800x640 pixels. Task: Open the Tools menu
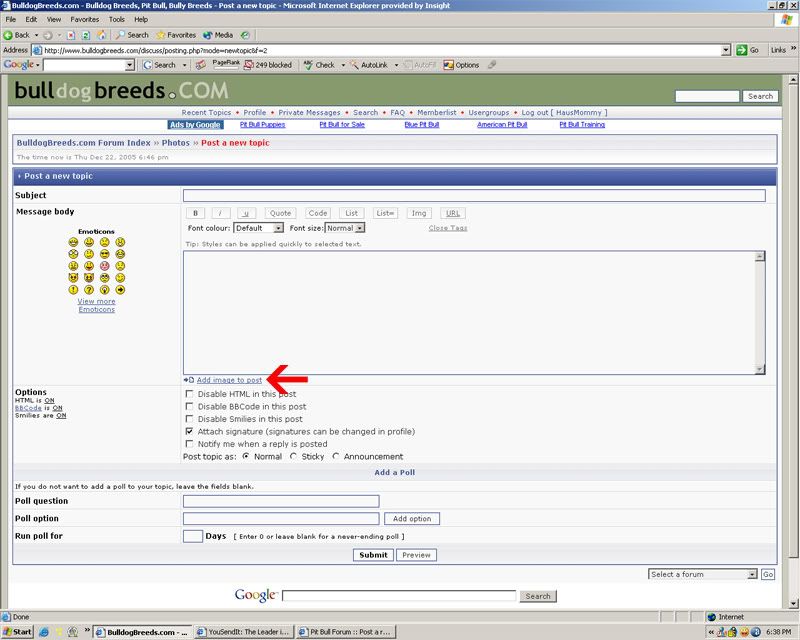pyautogui.click(x=117, y=19)
